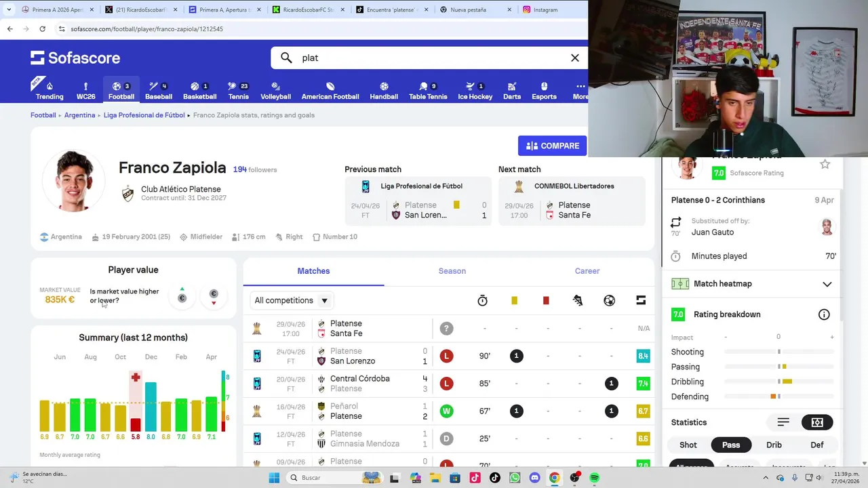The height and width of the screenshot is (488, 868).
Task: Click the Passing rating bar
Action: tap(778, 367)
